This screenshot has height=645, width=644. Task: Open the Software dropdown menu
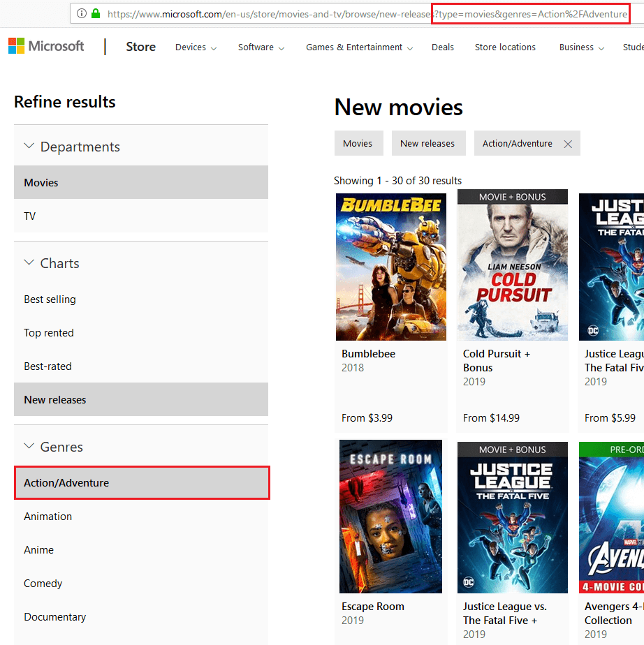pos(261,47)
